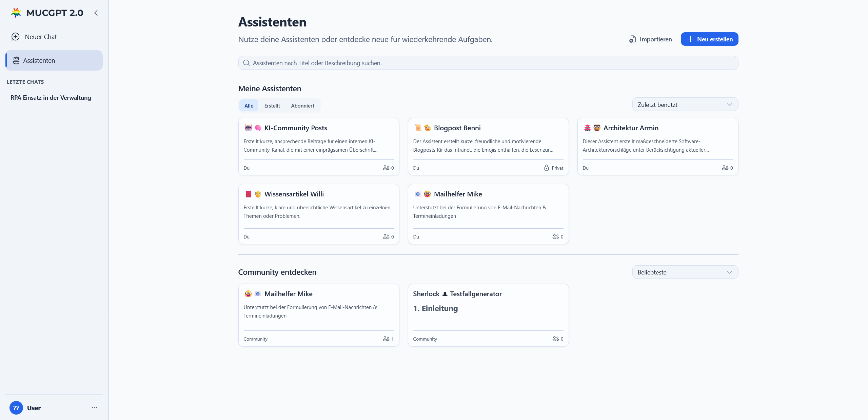Viewport: 868px width, 420px height.
Task: Click the User name at sidebar bottom
Action: pos(34,408)
